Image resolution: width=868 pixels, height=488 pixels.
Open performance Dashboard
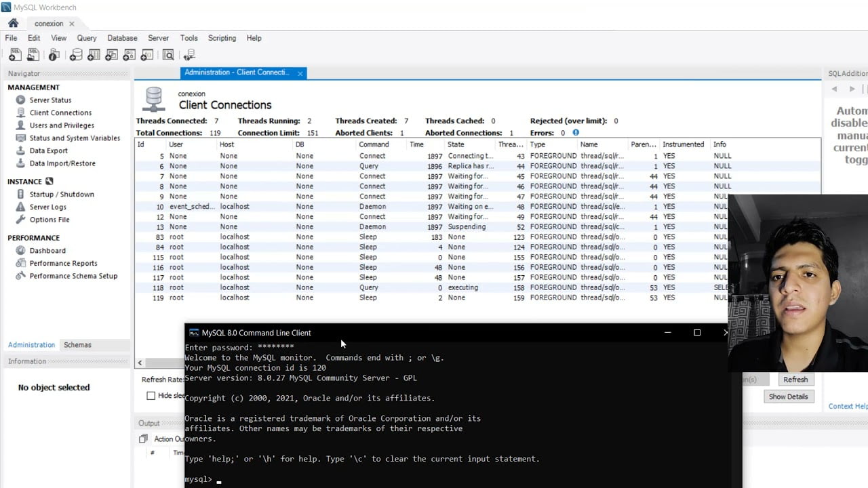[x=47, y=251]
